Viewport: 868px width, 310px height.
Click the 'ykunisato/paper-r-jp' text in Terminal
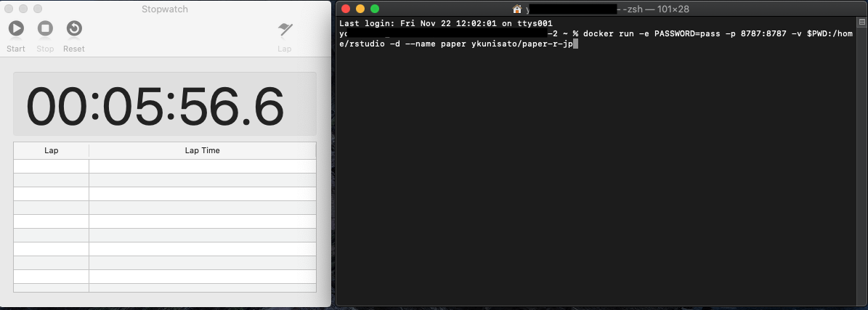522,44
